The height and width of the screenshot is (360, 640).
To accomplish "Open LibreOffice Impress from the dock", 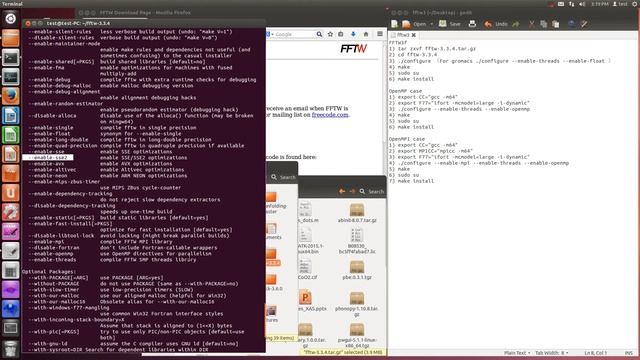I will (x=10, y=155).
